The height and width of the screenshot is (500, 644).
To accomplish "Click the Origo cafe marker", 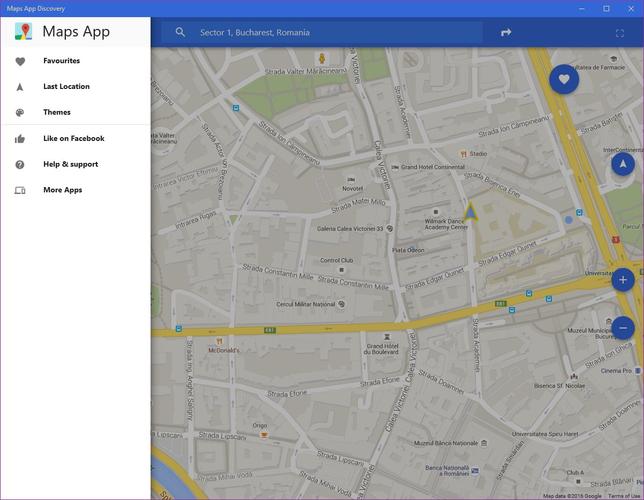I will (264, 434).
